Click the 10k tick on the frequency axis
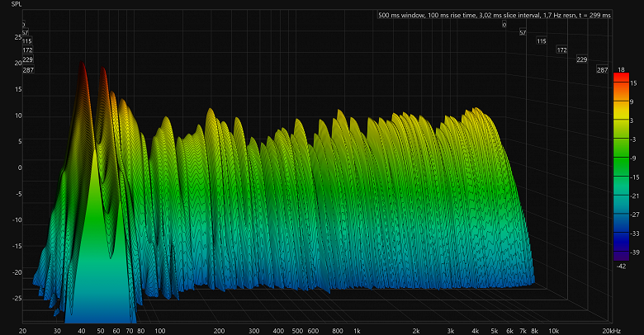This screenshot has height=335, width=644. (x=554, y=331)
